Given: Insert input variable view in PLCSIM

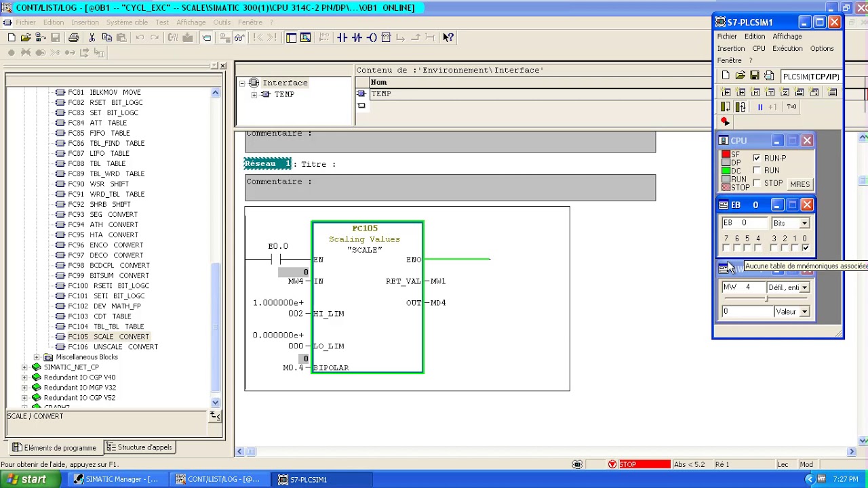Looking at the screenshot, I should click(x=726, y=92).
